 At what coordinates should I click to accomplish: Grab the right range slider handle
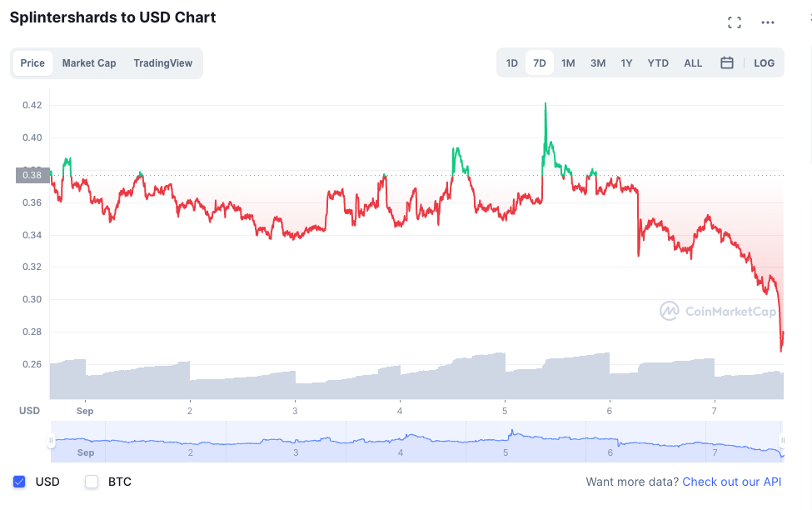click(782, 441)
